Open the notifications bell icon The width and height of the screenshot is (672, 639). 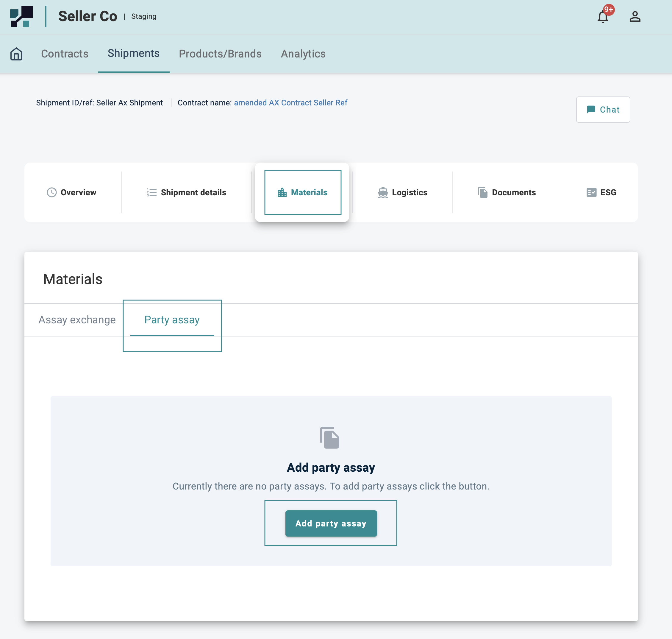pyautogui.click(x=603, y=16)
